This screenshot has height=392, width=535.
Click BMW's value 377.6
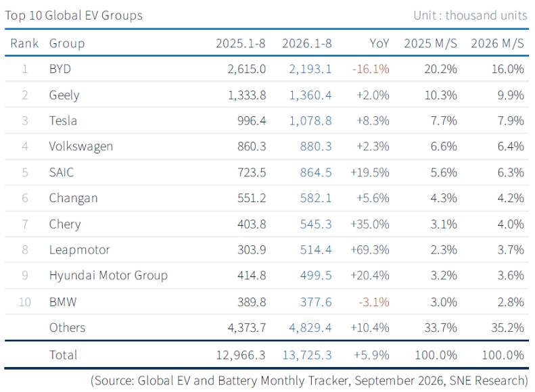(x=316, y=302)
